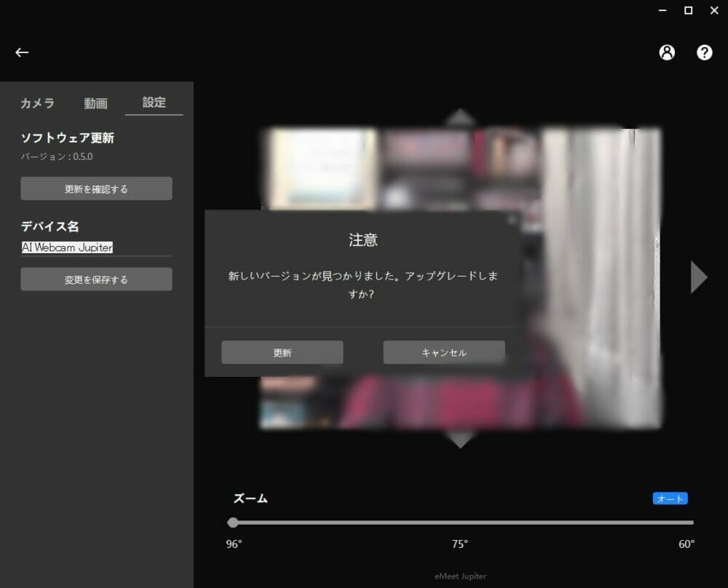Select the 設定 tab

click(x=154, y=103)
